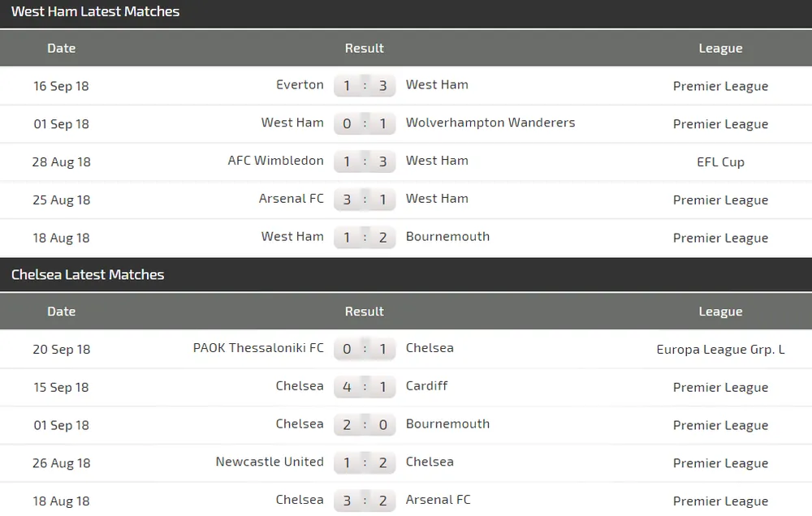
Task: Click League column header in Chelsea table
Action: click(x=720, y=312)
